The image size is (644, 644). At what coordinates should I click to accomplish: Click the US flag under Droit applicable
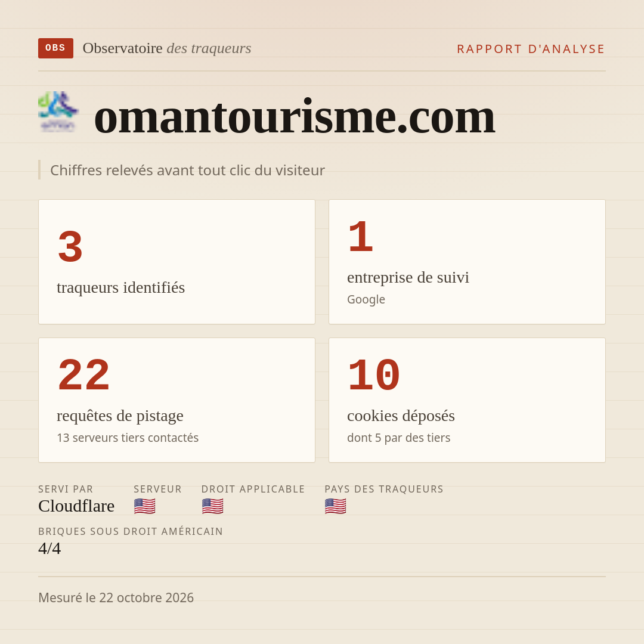(212, 506)
